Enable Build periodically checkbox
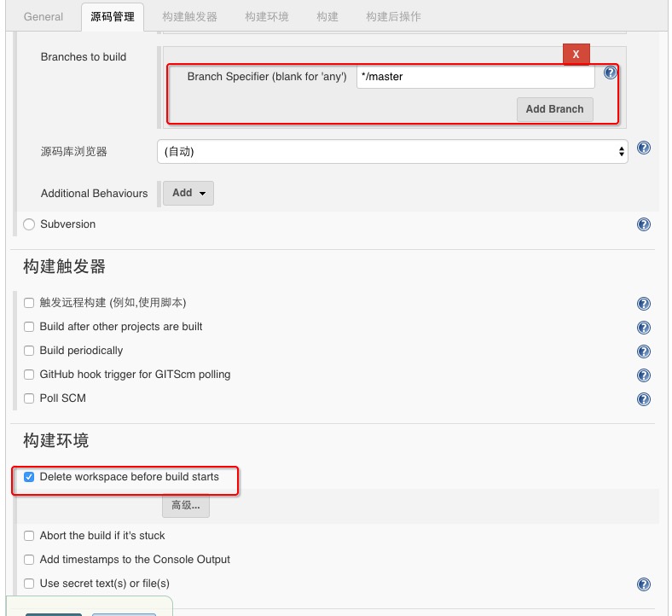The image size is (672, 616). click(29, 351)
